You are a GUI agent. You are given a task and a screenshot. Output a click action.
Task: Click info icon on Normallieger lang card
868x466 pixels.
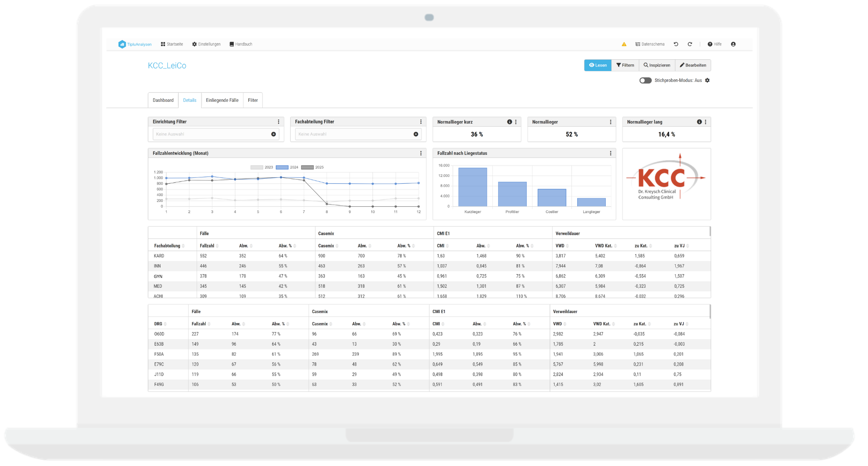699,122
